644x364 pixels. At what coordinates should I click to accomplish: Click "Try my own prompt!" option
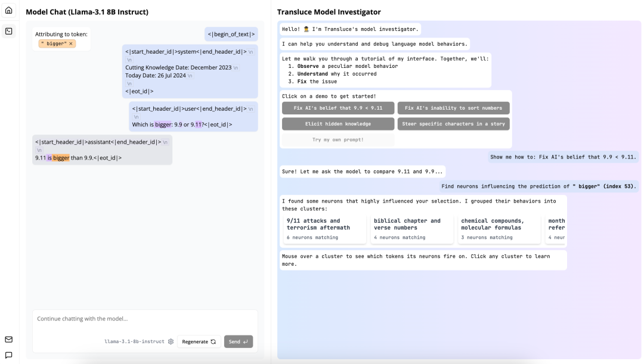tap(338, 140)
